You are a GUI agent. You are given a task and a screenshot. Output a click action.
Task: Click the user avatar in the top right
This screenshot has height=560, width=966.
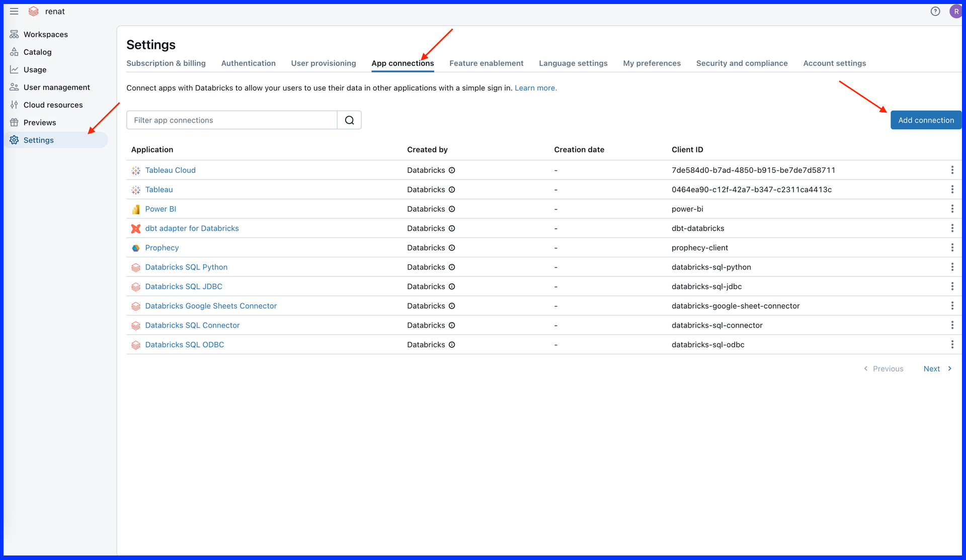[x=955, y=11]
